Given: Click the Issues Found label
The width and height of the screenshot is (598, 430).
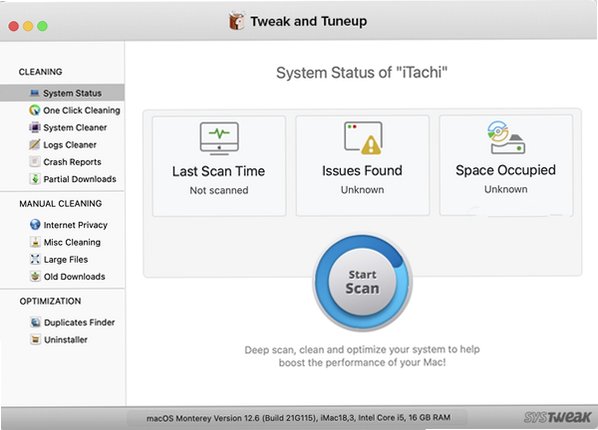Looking at the screenshot, I should point(362,170).
